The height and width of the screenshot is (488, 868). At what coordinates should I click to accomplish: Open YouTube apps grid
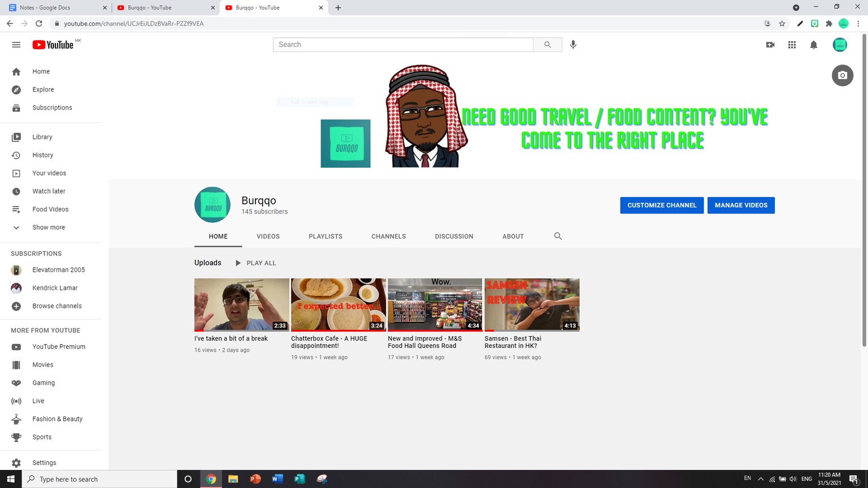click(792, 45)
